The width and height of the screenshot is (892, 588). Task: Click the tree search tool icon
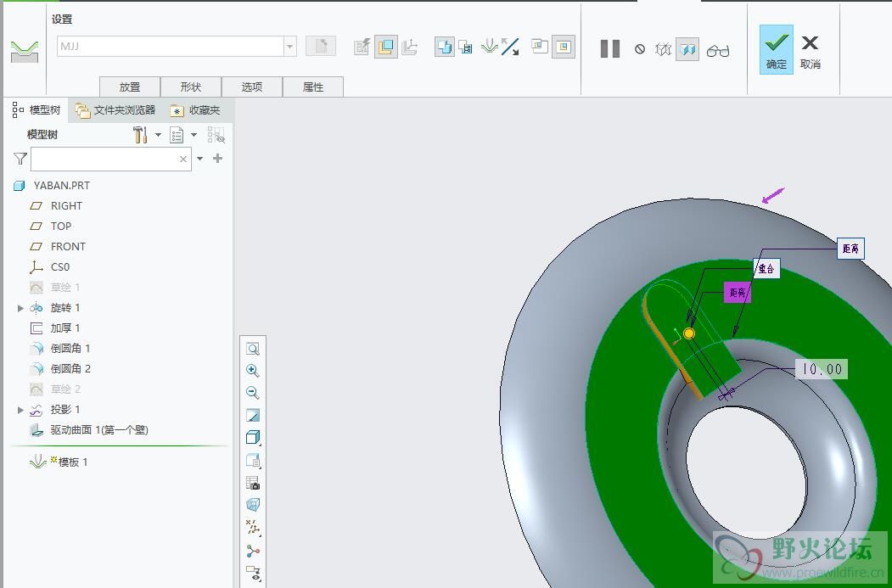[216, 135]
